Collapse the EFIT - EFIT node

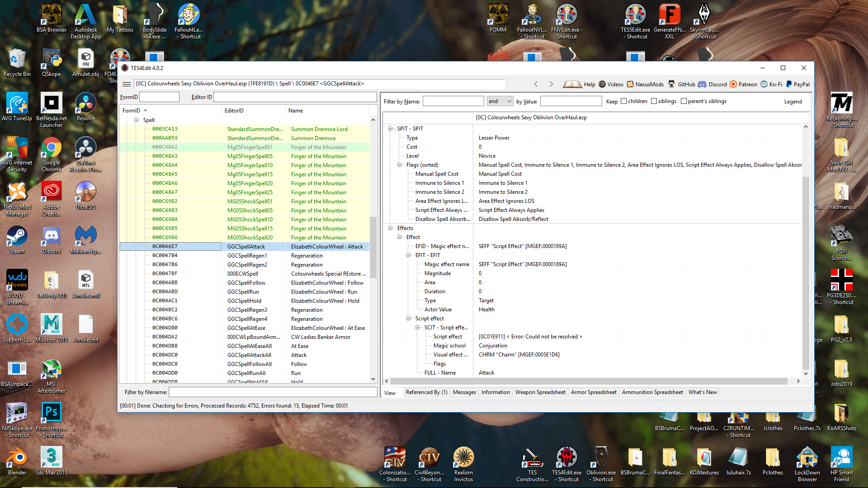click(x=409, y=255)
